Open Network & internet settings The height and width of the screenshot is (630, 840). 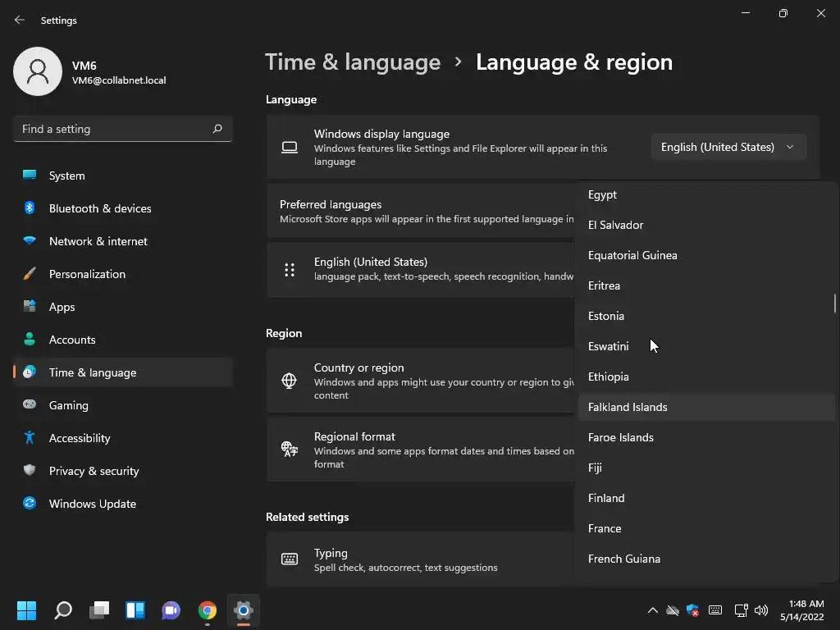pos(123,241)
